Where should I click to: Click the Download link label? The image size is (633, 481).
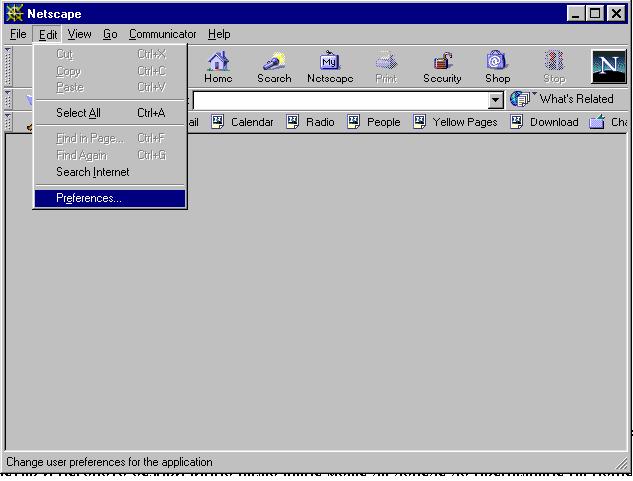[x=554, y=122]
